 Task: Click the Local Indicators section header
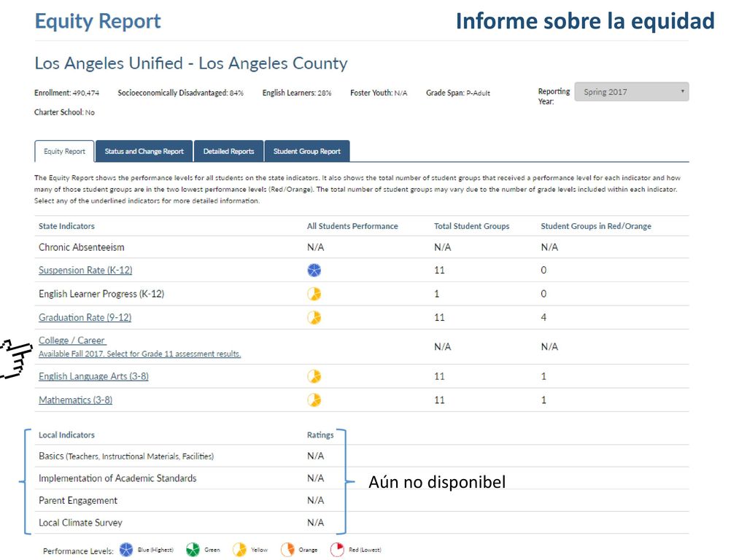(x=66, y=435)
